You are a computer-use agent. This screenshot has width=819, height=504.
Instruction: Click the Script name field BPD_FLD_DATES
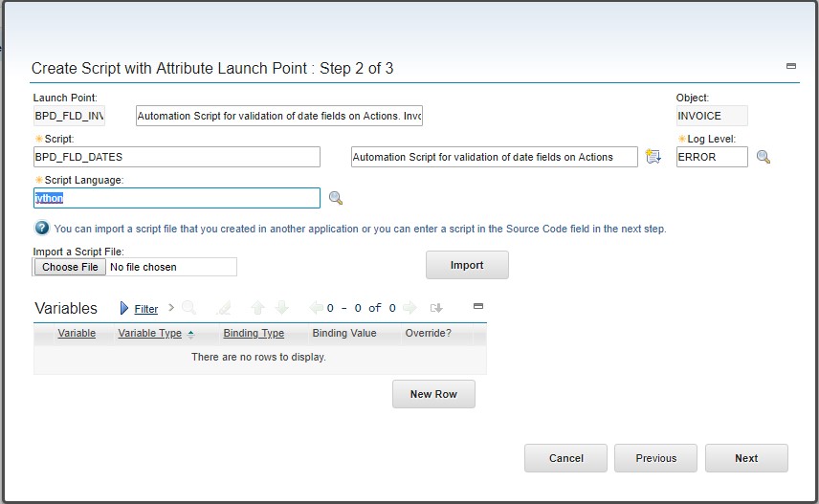pyautogui.click(x=177, y=157)
